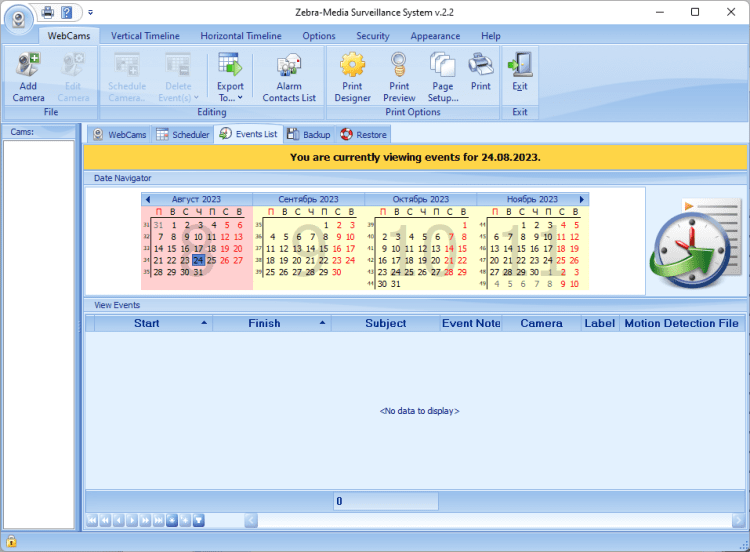Click week number 34 in August
This screenshot has width=750, height=552.
pyautogui.click(x=146, y=260)
